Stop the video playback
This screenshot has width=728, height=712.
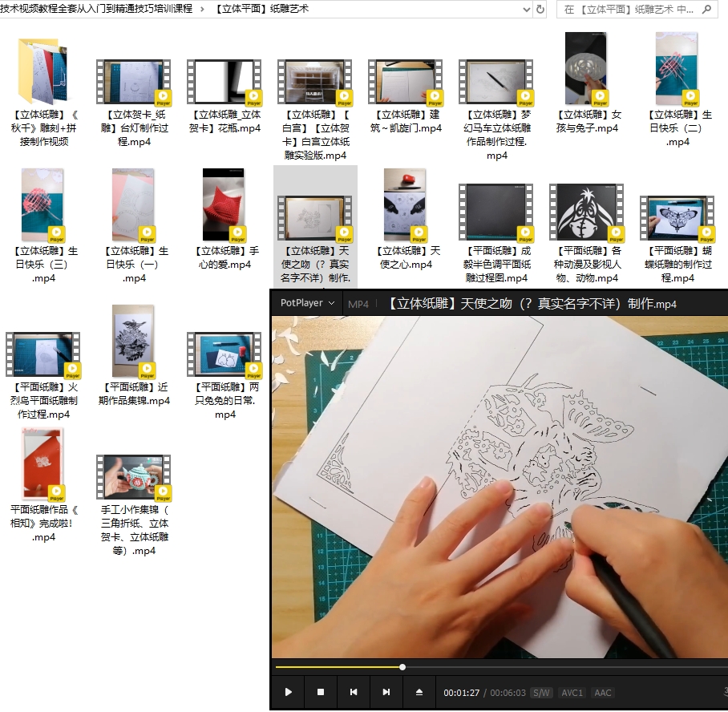321,692
